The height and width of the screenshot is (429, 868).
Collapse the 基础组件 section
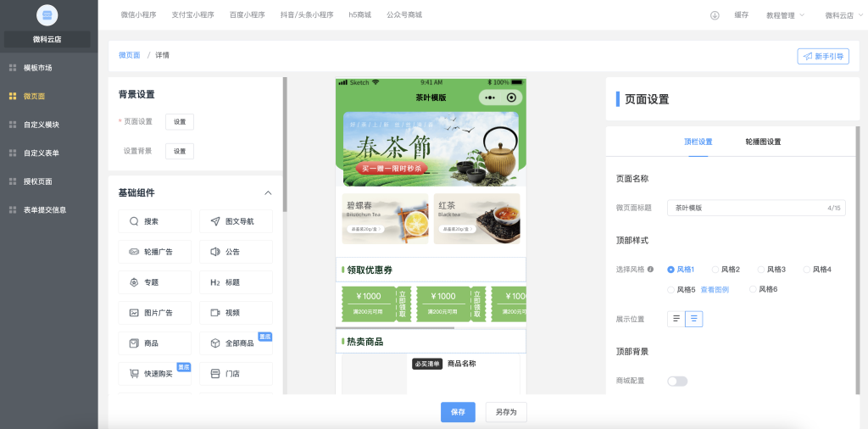[269, 193]
